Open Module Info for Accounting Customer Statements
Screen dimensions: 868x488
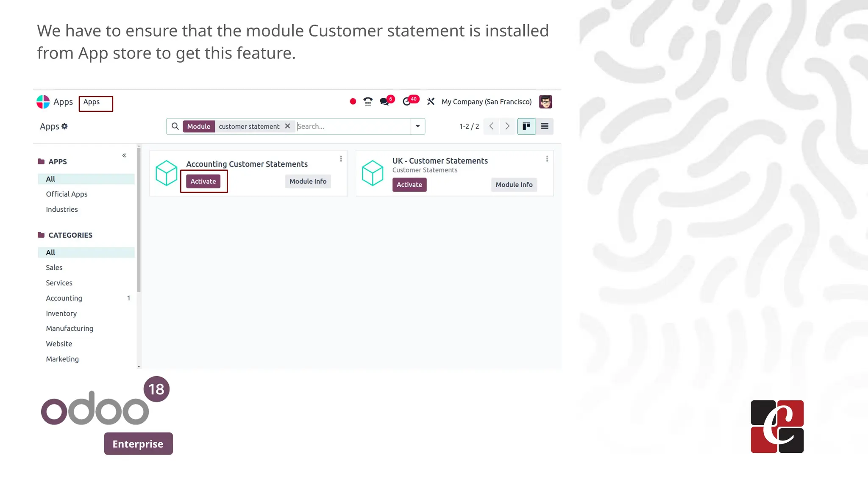point(308,181)
